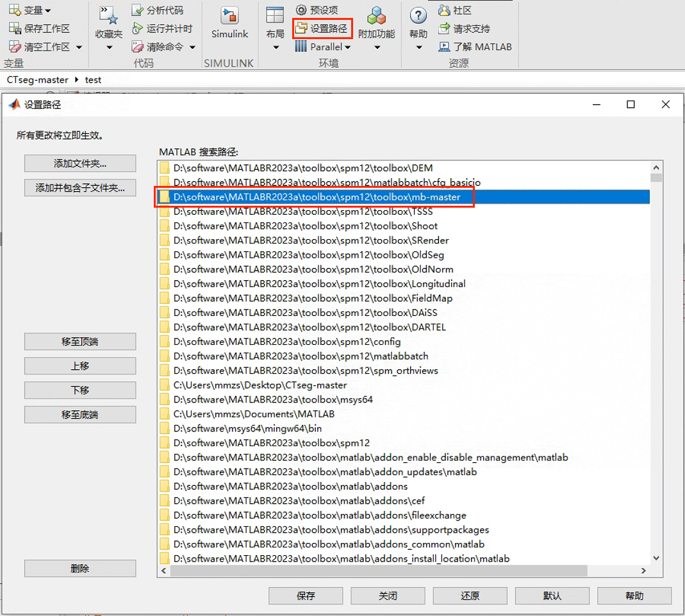
Task: Expand the 布局 dropdown arrow
Action: click(x=276, y=47)
